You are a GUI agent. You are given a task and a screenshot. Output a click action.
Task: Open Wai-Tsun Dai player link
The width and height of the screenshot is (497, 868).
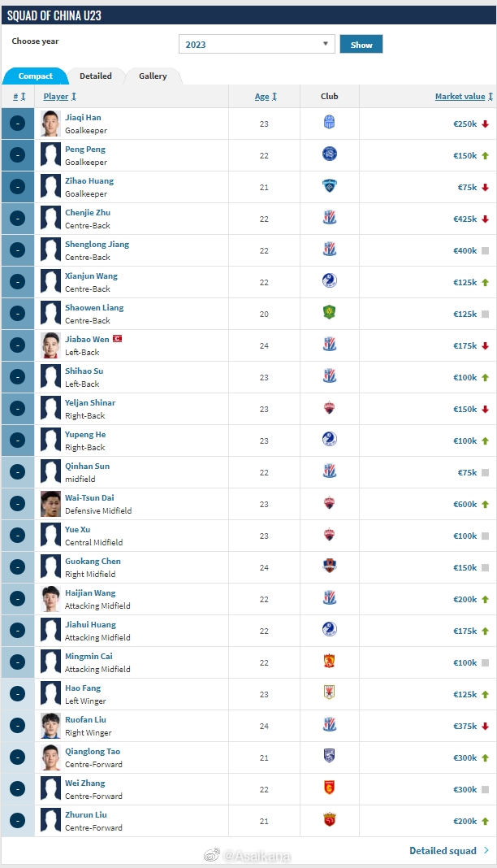[89, 497]
